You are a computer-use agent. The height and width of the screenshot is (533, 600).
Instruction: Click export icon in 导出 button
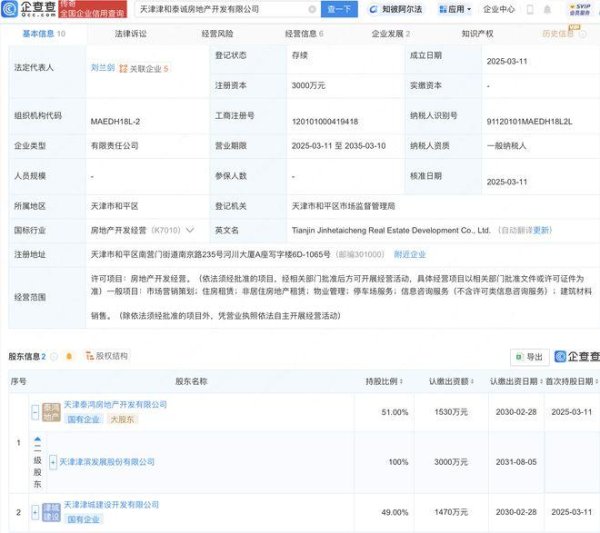point(519,357)
